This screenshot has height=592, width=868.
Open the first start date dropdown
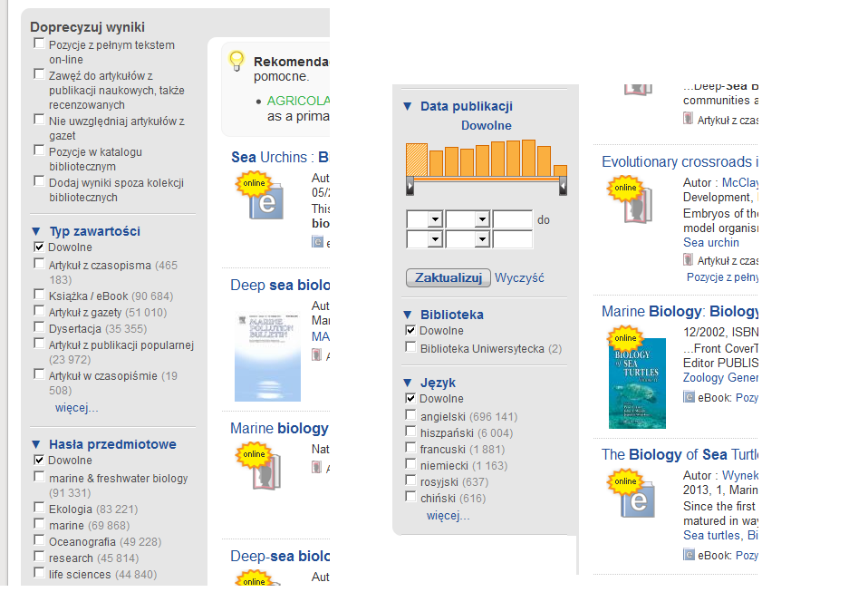coord(425,219)
